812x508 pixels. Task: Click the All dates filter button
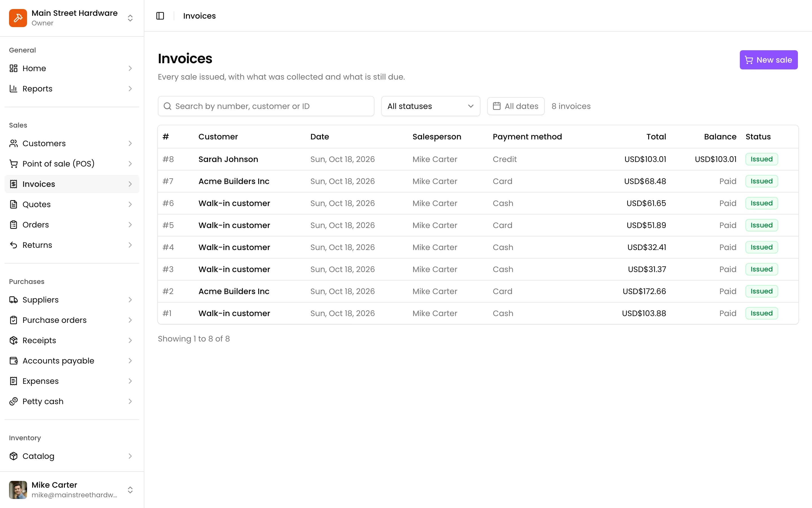pos(516,106)
